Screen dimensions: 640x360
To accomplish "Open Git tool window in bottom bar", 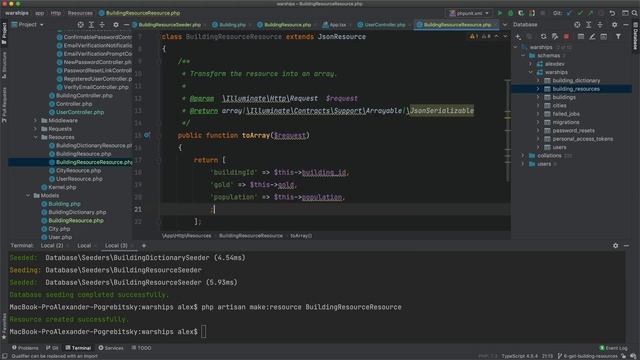I will coord(52,348).
